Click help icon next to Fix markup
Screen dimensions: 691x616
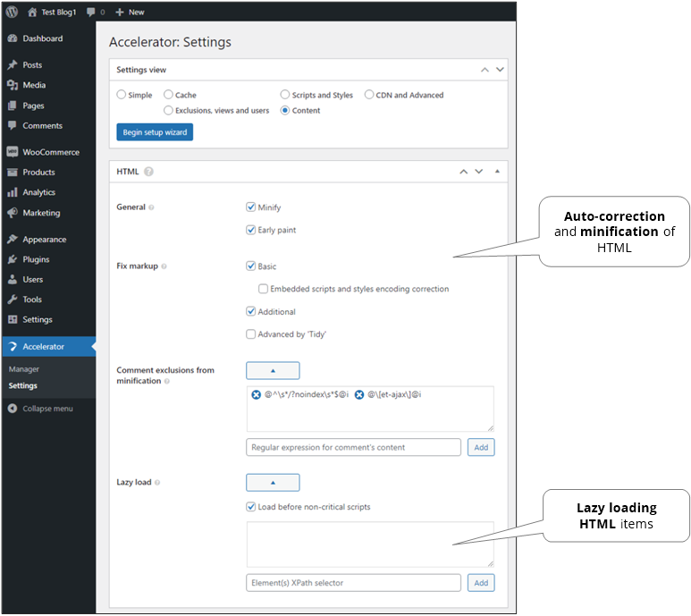[164, 266]
